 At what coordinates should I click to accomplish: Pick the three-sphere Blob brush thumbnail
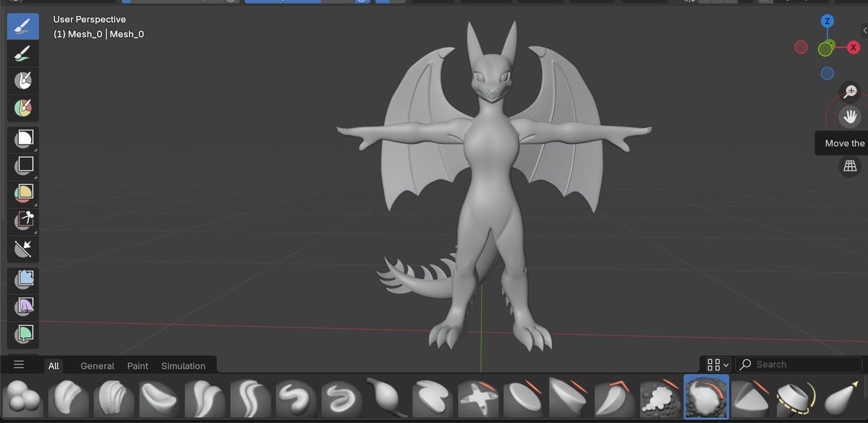click(x=25, y=398)
